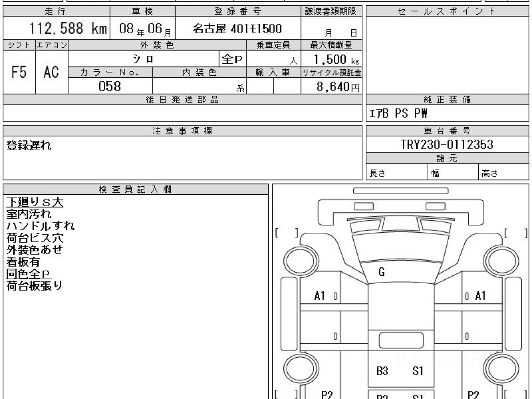Click the 純正装備 header
532x399 pixels.
pos(447,100)
